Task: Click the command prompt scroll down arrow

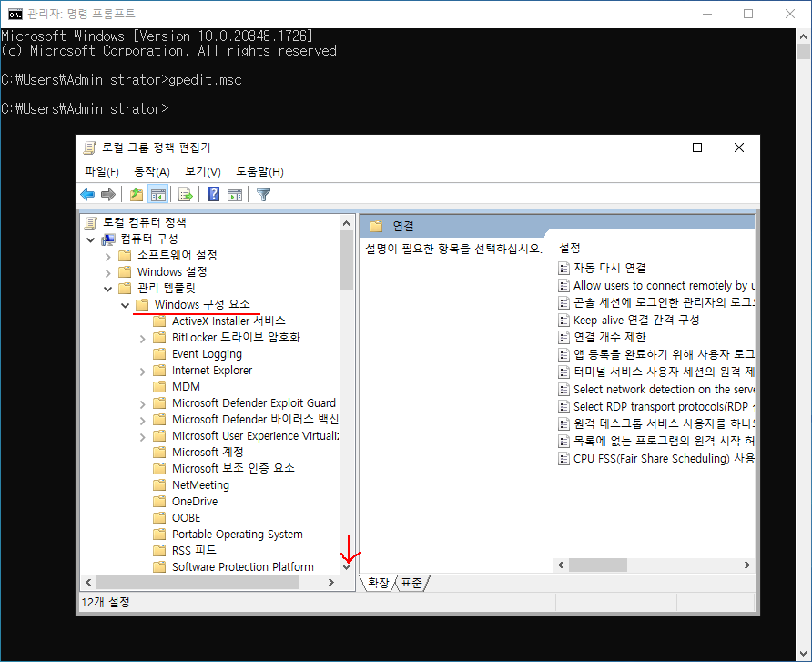Action: pyautogui.click(x=803, y=653)
